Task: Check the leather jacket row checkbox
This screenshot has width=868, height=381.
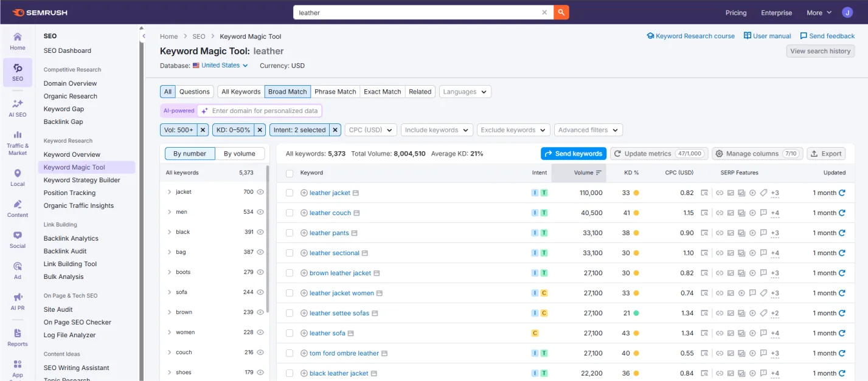Action: [x=290, y=193]
